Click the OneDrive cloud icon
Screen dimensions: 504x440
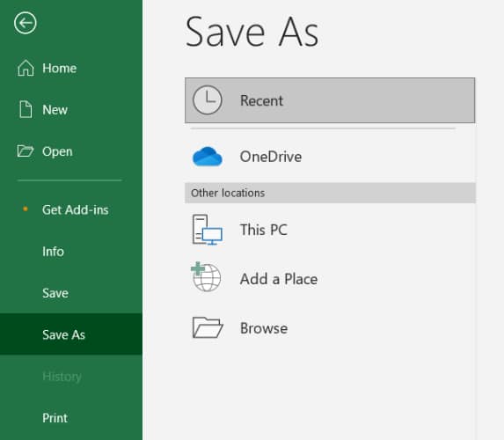[x=208, y=157]
